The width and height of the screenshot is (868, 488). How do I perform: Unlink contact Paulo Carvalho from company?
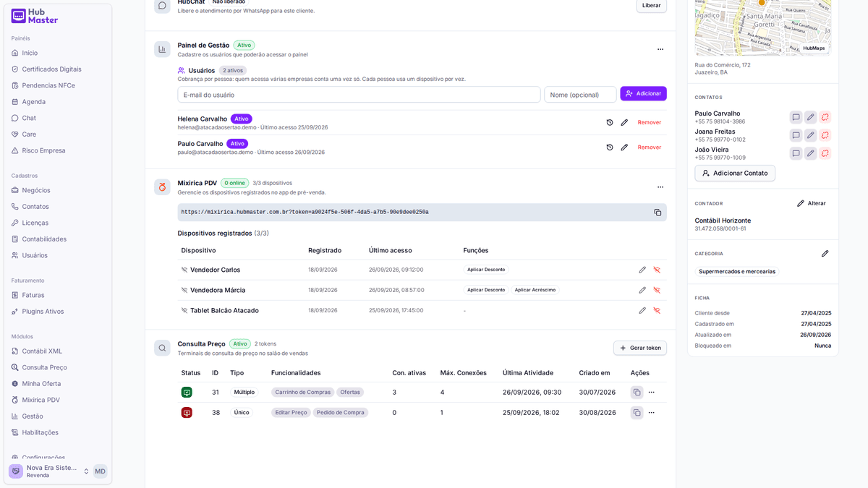point(825,117)
